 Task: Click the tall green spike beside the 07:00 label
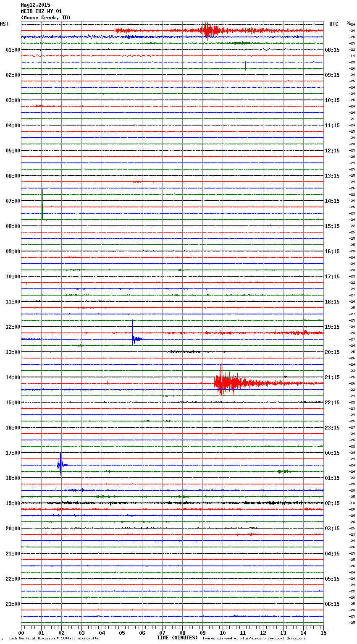(x=42, y=204)
